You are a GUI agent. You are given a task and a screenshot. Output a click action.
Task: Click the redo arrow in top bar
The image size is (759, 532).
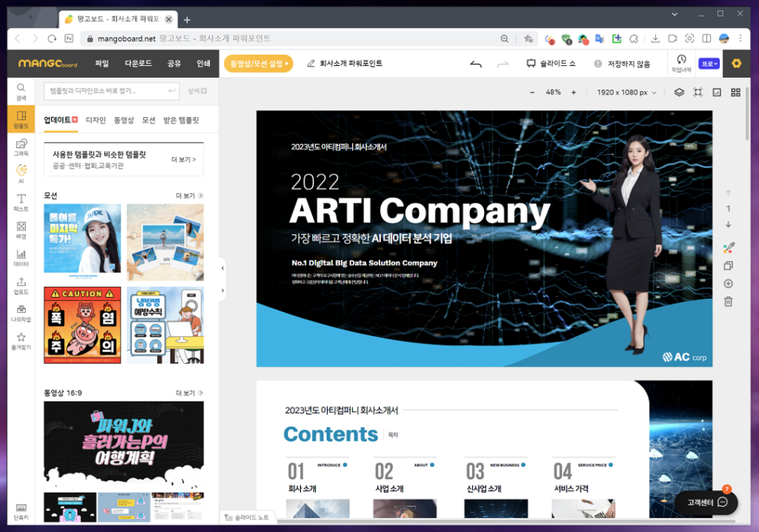[503, 64]
